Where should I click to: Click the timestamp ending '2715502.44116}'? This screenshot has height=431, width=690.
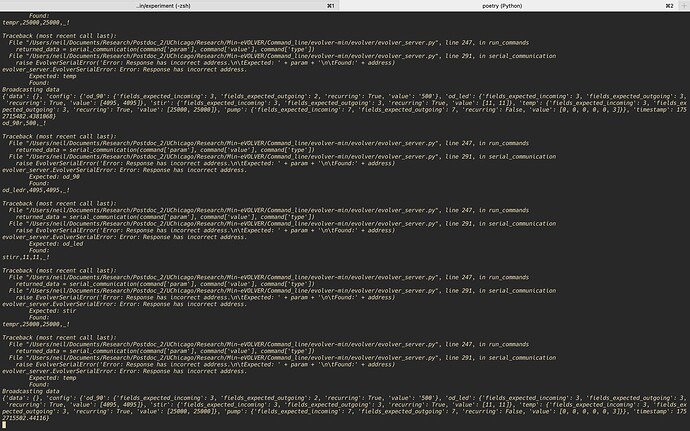click(26, 418)
